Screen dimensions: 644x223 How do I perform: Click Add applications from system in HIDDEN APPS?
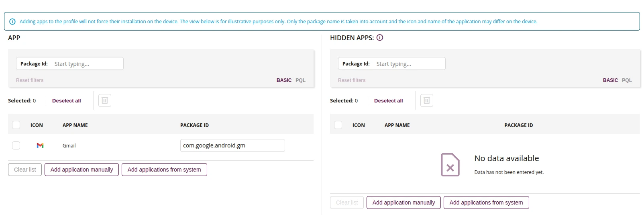(486, 203)
